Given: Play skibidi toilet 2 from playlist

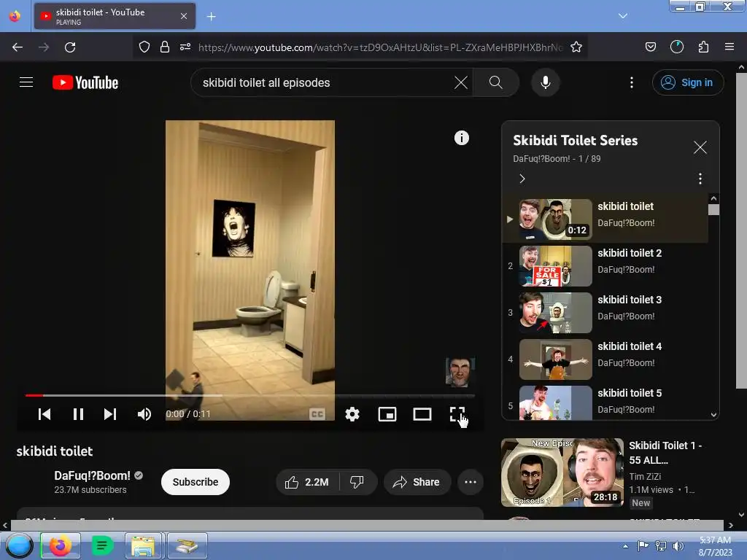Looking at the screenshot, I should tap(605, 265).
